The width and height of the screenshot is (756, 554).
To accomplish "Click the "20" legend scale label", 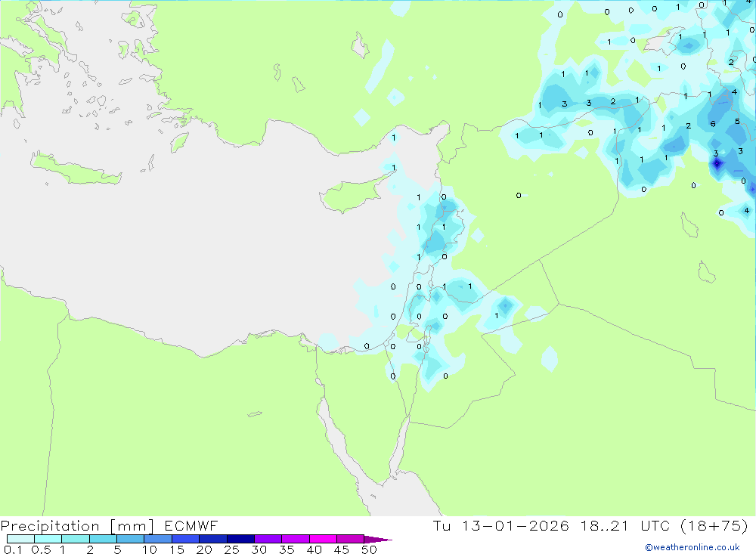I will 204,549.
